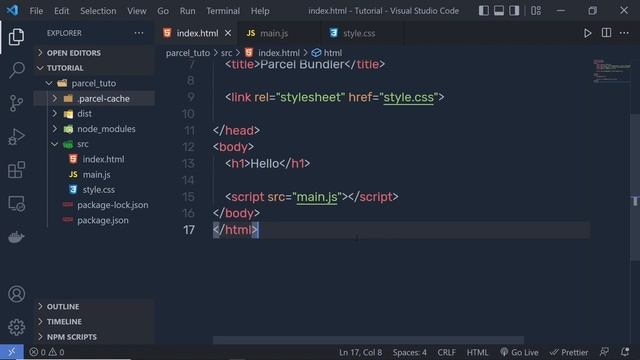Click Spaces: 4 indentation setting
Image resolution: width=640 pixels, height=360 pixels.
[409, 352]
